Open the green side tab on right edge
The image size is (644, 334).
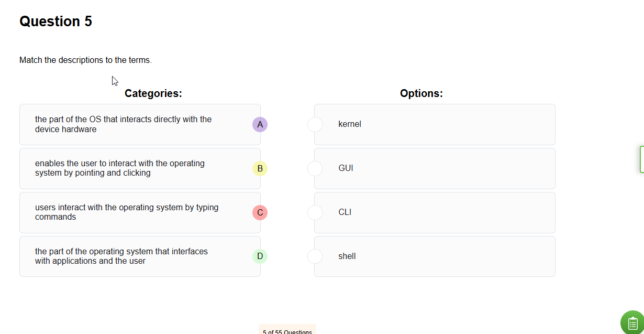pyautogui.click(x=641, y=159)
